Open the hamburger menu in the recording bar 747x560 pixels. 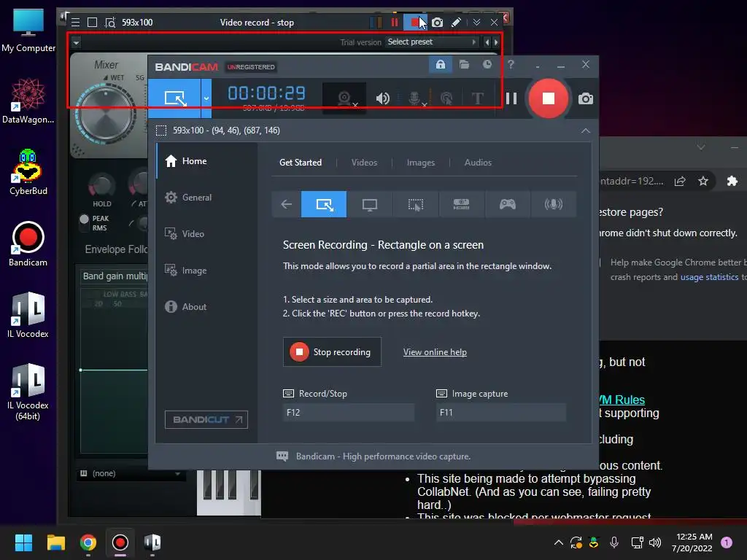click(x=75, y=23)
